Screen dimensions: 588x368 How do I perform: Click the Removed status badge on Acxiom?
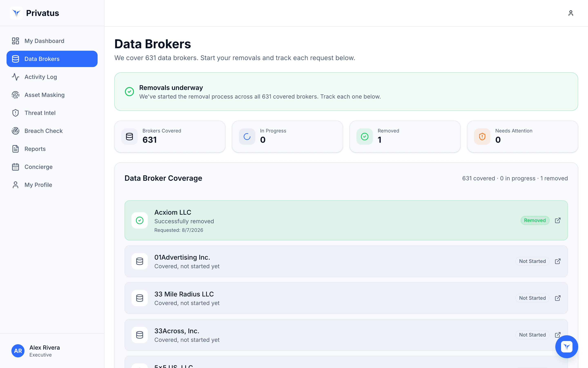point(535,221)
